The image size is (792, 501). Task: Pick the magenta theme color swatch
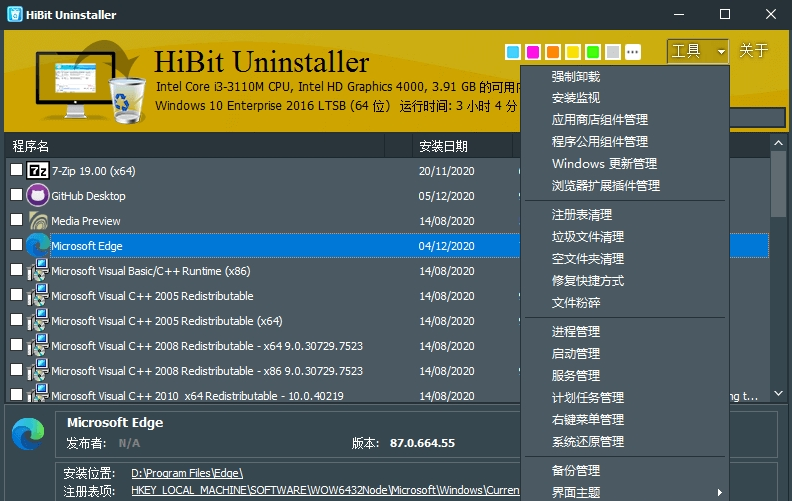point(533,52)
